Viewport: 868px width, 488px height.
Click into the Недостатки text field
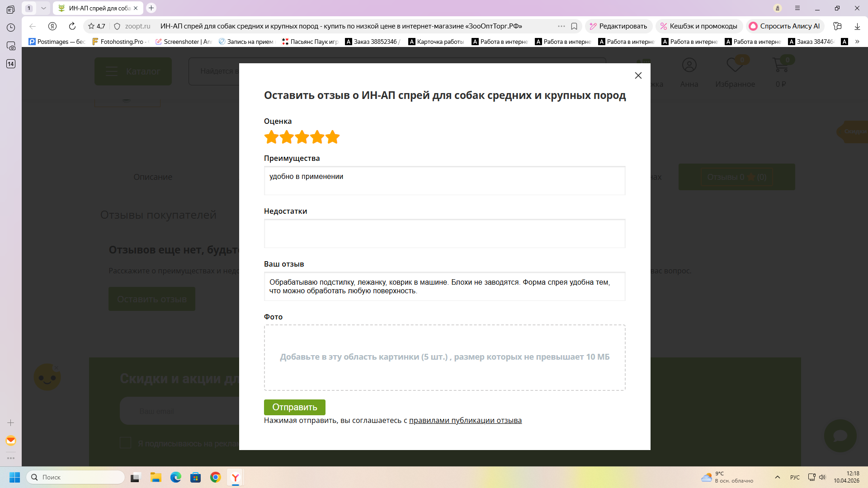444,234
